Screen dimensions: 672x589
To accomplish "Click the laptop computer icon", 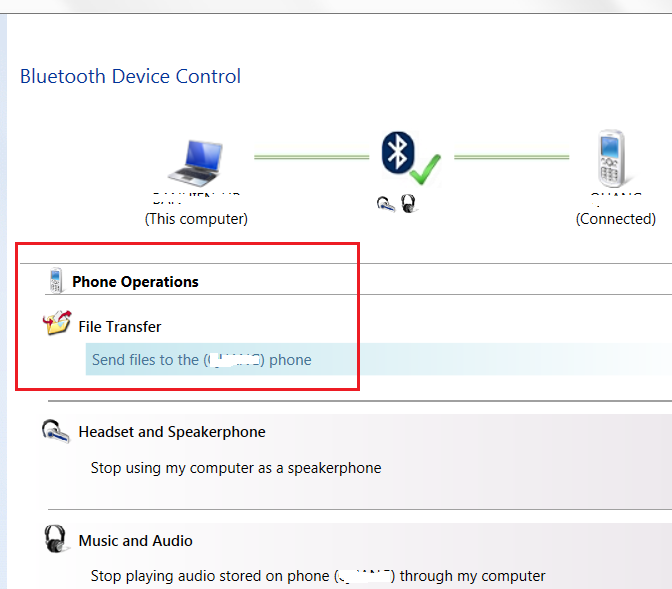I will 198,161.
